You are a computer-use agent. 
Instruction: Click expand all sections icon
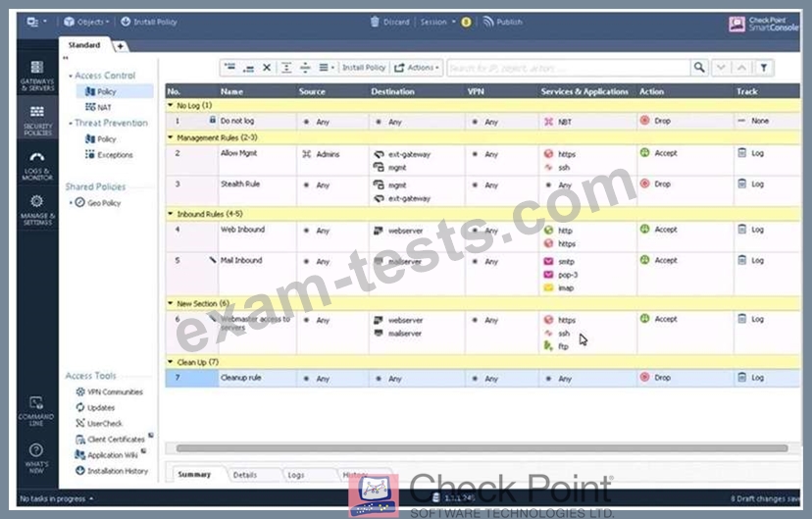coord(286,68)
